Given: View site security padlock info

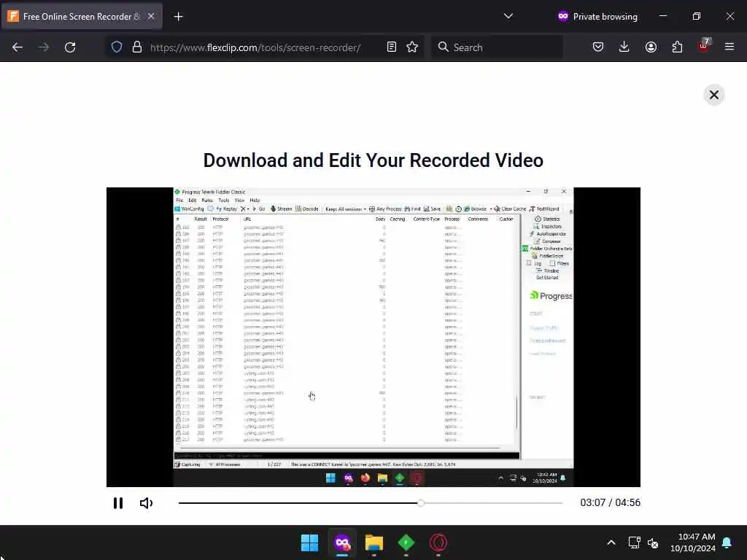Looking at the screenshot, I should click(137, 47).
